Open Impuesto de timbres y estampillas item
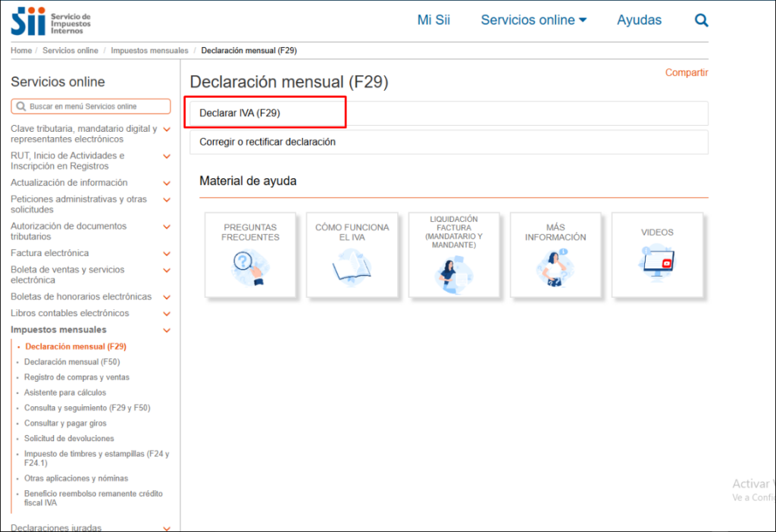This screenshot has width=776, height=532. pyautogui.click(x=96, y=458)
